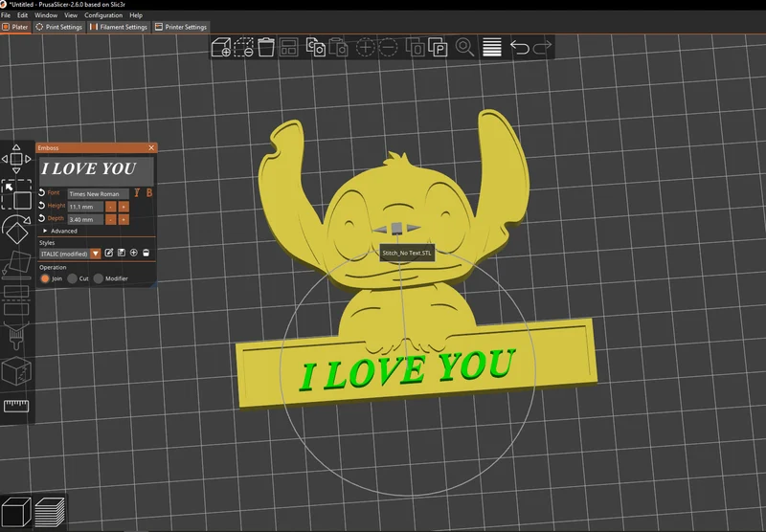The height and width of the screenshot is (532, 766).
Task: Close the Emboss panel
Action: tap(151, 147)
